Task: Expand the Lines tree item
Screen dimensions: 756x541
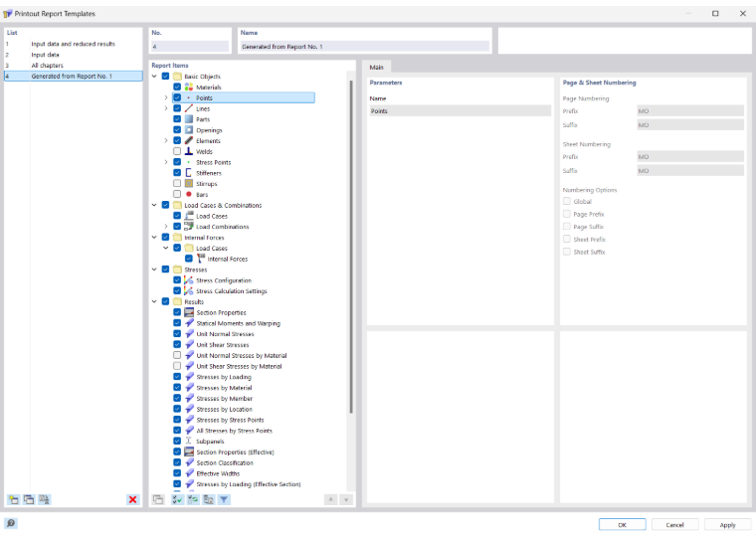Action: point(166,108)
